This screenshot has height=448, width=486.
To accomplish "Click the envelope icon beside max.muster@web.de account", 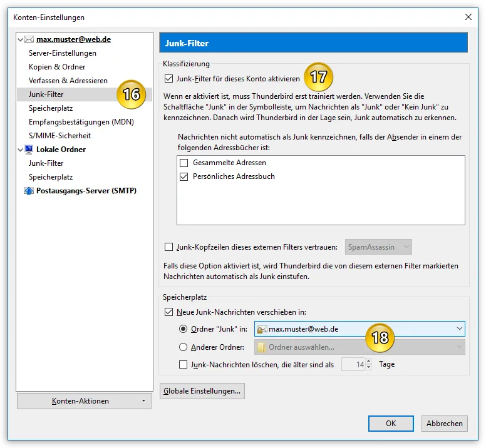I will tap(29, 39).
